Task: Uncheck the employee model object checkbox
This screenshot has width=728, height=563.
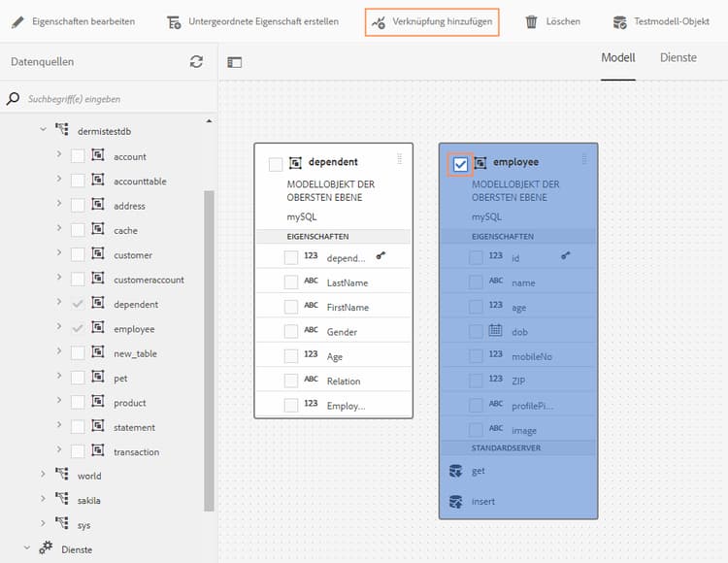Action: [460, 164]
